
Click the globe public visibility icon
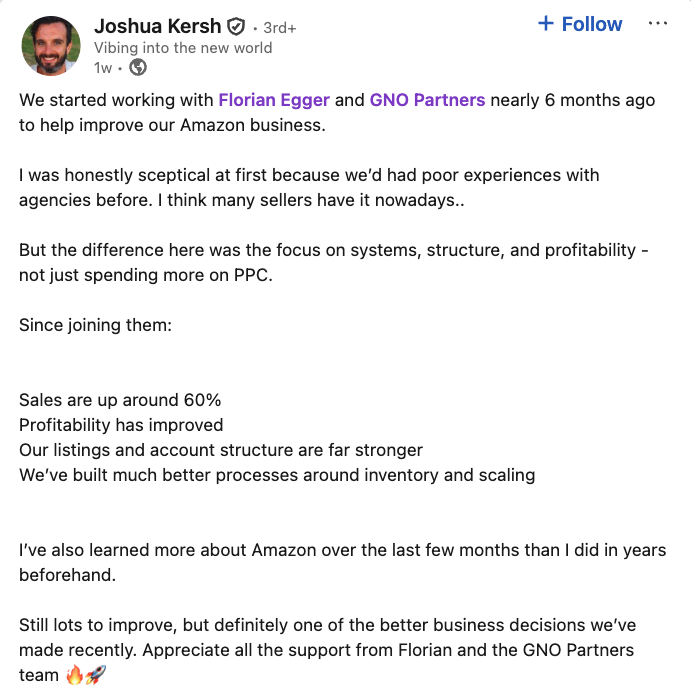(x=138, y=67)
